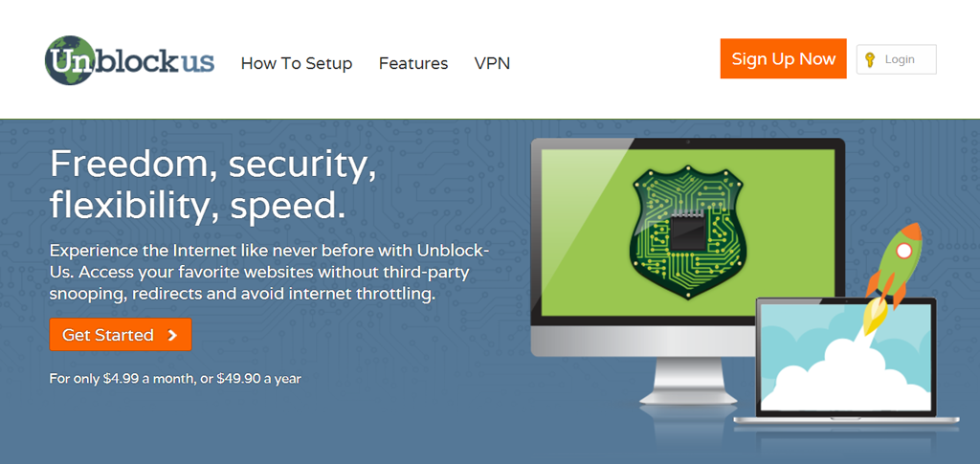Go to the VPN section
Image resolution: width=980 pixels, height=464 pixels.
pos(492,64)
